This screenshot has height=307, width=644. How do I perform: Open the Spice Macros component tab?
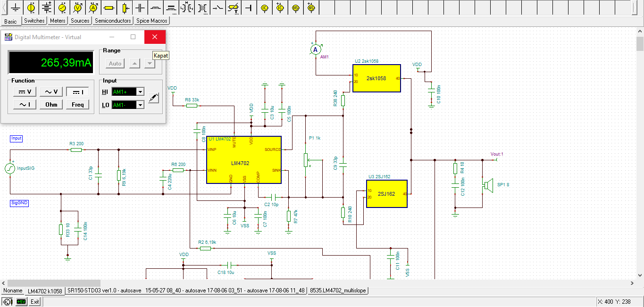[x=151, y=21]
